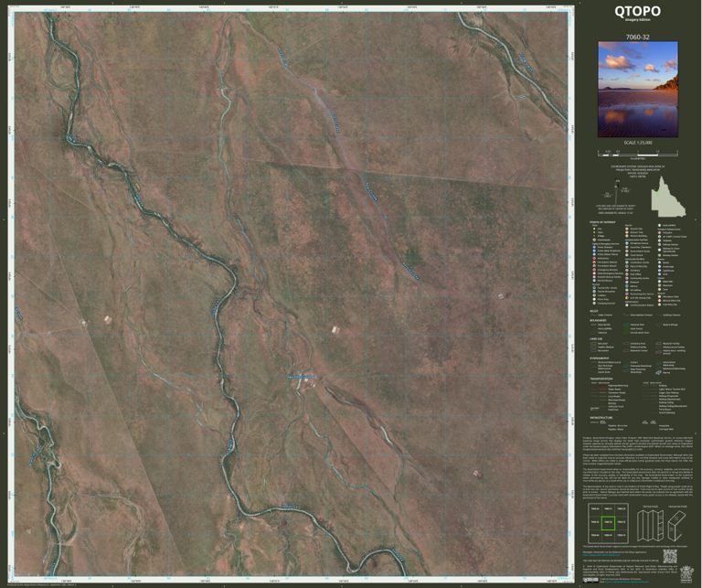Click the SCALE 1:25,000 label

[637, 143]
